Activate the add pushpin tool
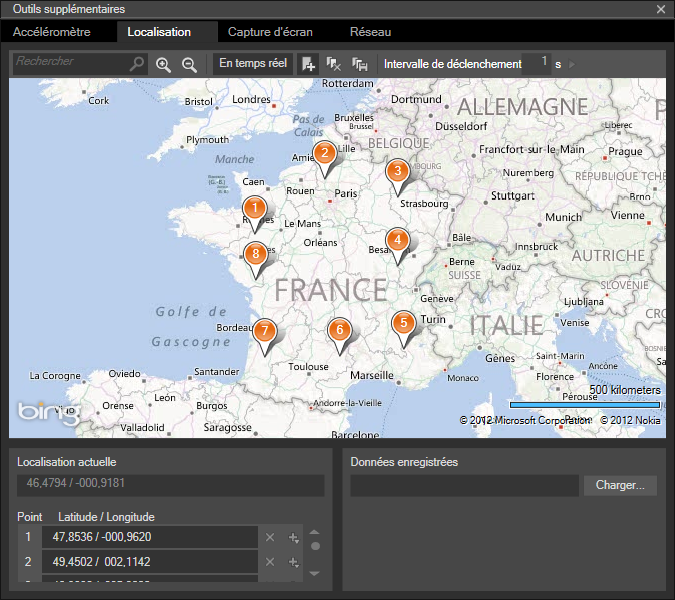Screen dimensions: 675x600 (308, 64)
